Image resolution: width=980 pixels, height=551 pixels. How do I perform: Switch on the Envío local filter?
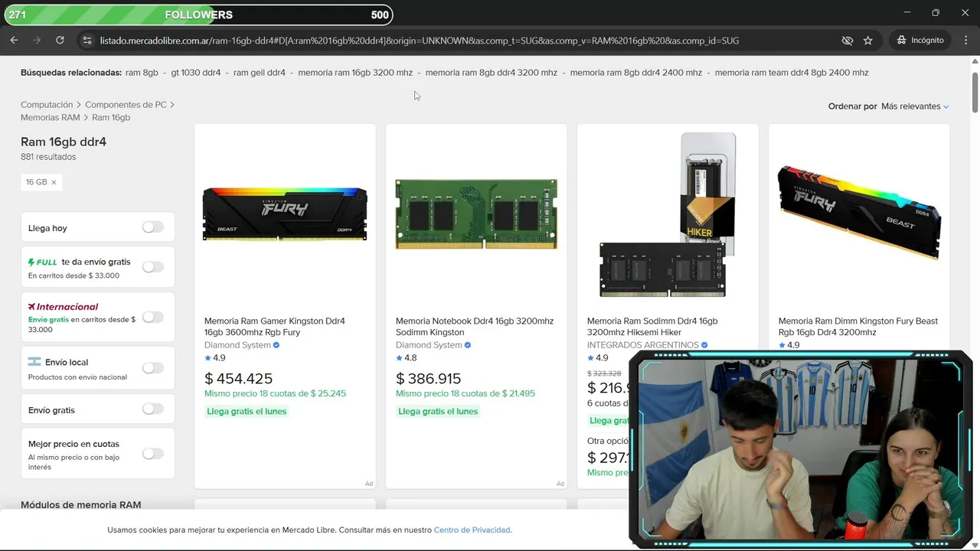pos(152,368)
